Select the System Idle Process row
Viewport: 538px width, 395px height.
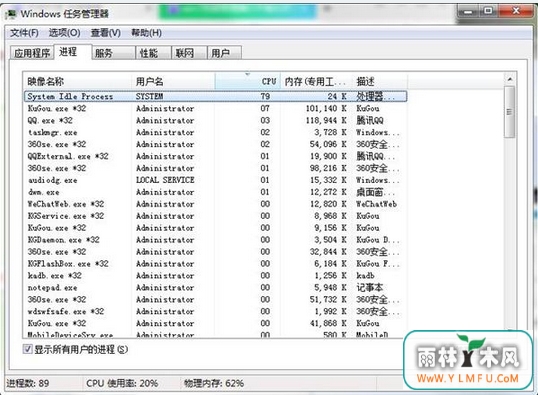point(215,96)
